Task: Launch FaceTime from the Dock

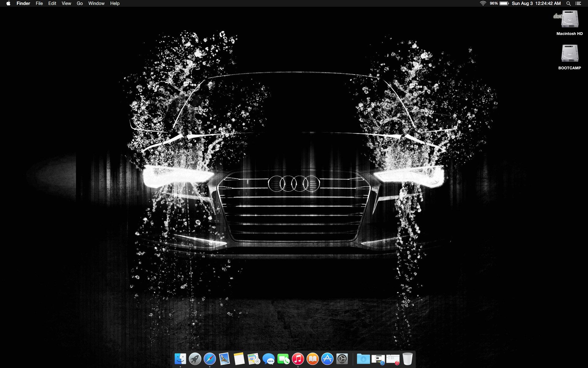Action: click(283, 359)
